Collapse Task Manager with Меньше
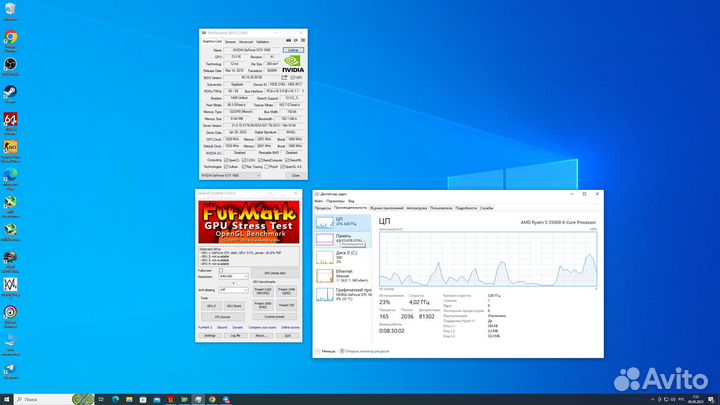Viewport: 720px width, 405px height. 325,351
